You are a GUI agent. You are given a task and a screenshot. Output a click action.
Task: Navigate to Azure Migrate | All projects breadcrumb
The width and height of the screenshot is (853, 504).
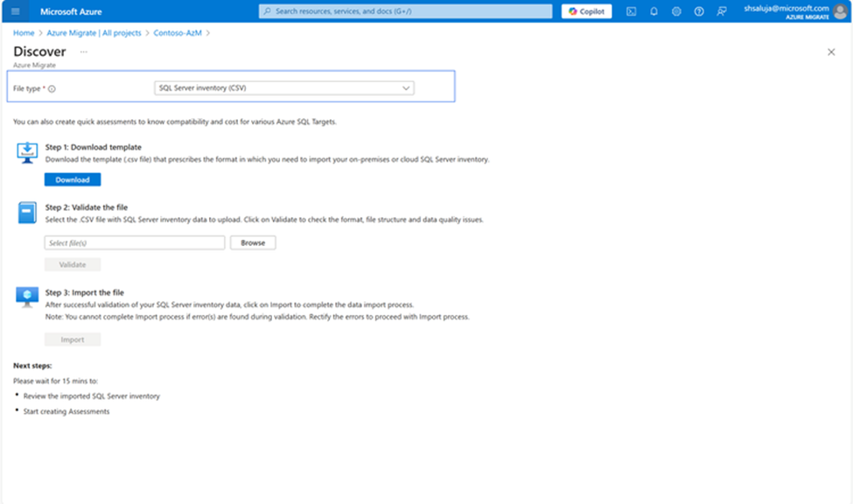point(94,32)
